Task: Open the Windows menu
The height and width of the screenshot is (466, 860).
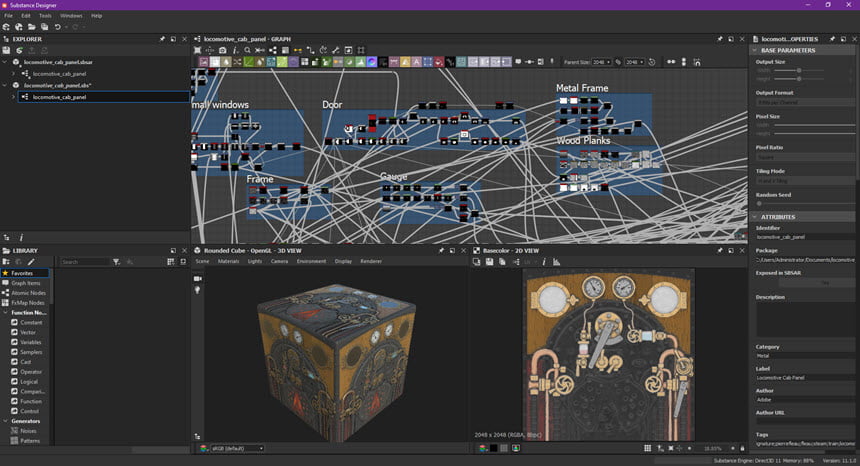Action: [x=71, y=16]
